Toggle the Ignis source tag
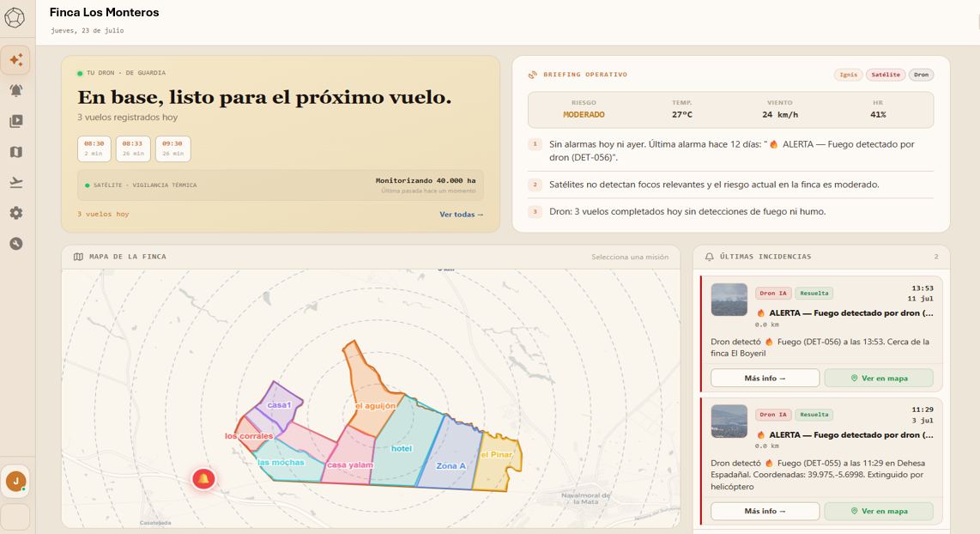The height and width of the screenshot is (534, 980). (848, 75)
